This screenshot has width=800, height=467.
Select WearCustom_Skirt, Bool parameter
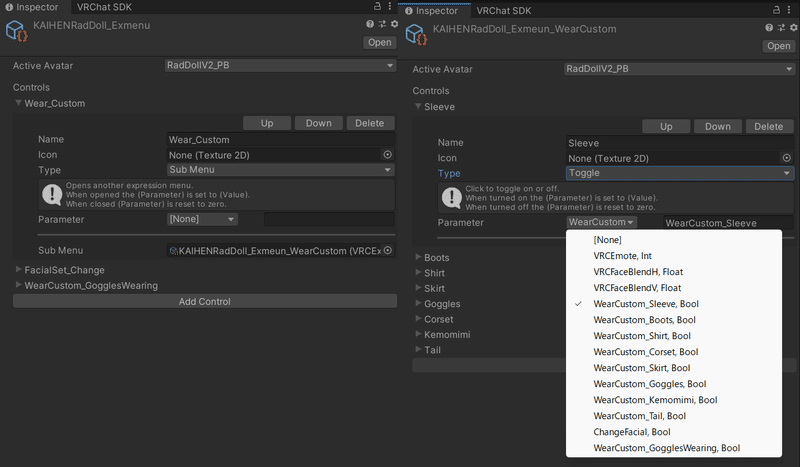673,368
